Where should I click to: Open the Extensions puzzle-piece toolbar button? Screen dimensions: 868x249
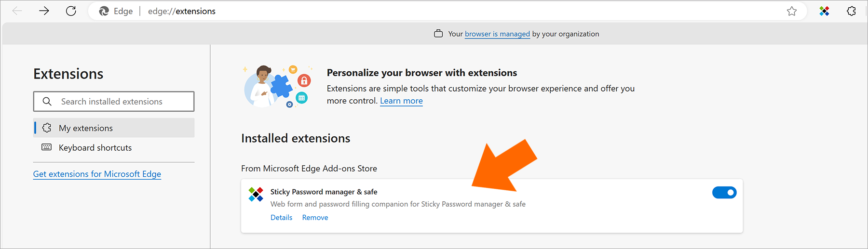pos(851,11)
